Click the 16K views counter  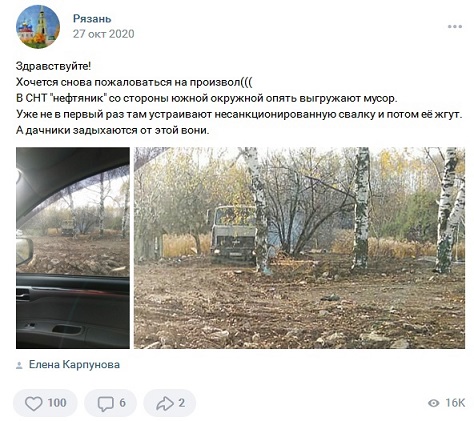455,403
